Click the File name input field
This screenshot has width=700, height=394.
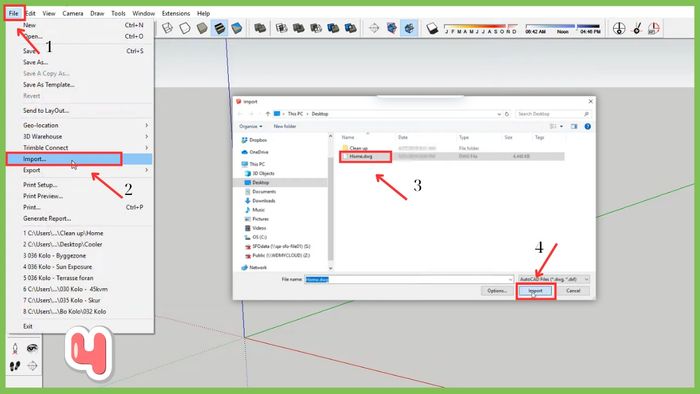point(409,279)
